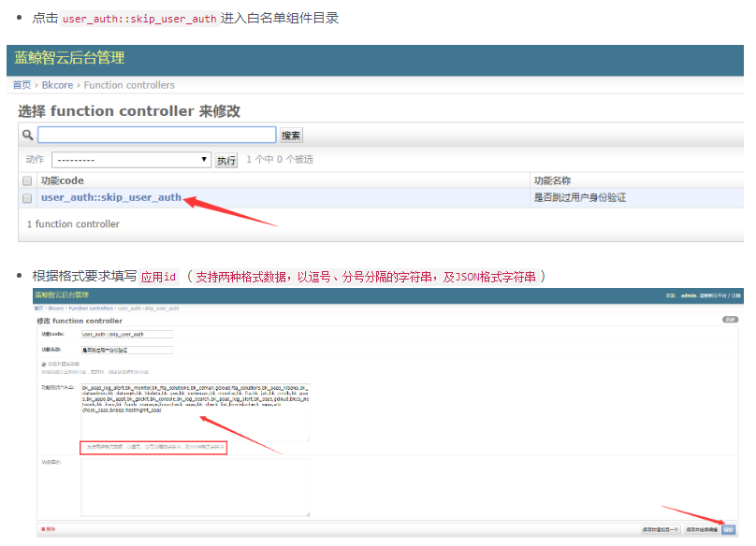Click the logout link in lower header
The image size is (756, 546).
(x=736, y=295)
